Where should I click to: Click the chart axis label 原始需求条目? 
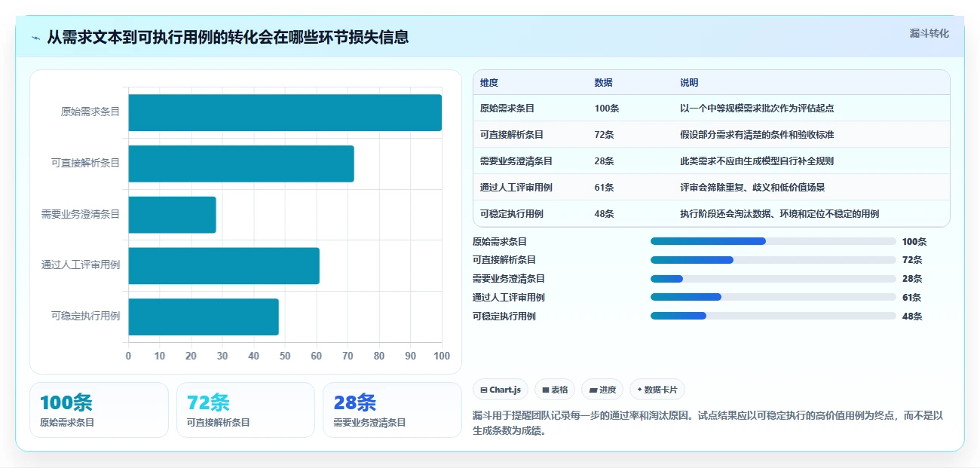(x=90, y=112)
